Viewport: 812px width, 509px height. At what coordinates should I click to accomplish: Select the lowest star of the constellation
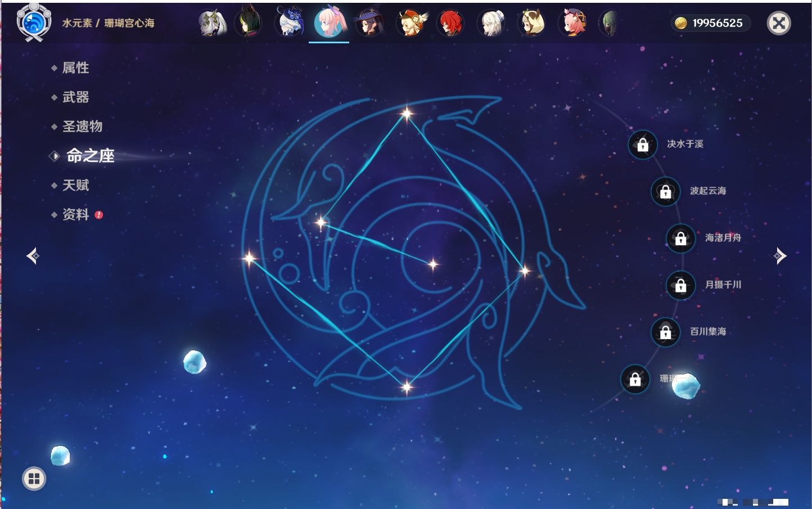pyautogui.click(x=407, y=386)
